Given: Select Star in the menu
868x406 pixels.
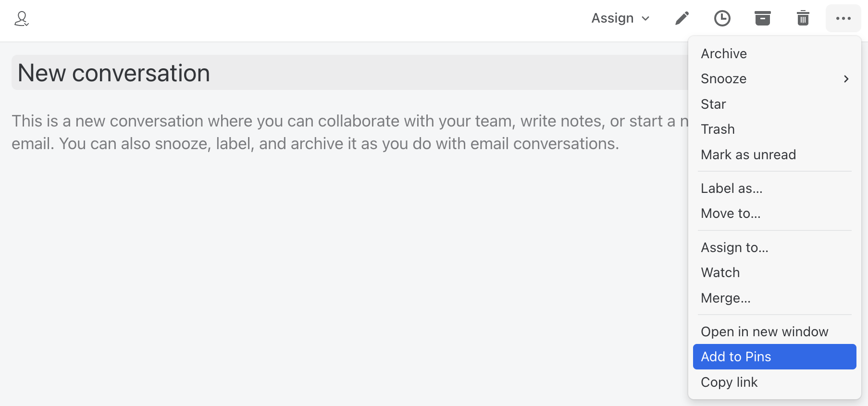Looking at the screenshot, I should (x=774, y=104).
